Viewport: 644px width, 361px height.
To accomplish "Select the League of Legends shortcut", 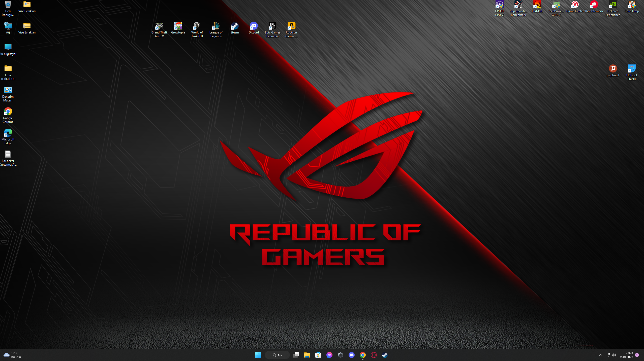I will 216,30.
